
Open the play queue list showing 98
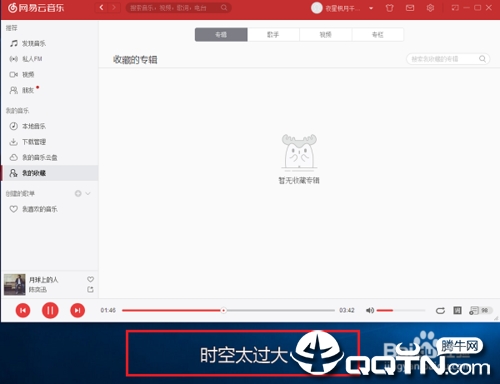480,310
